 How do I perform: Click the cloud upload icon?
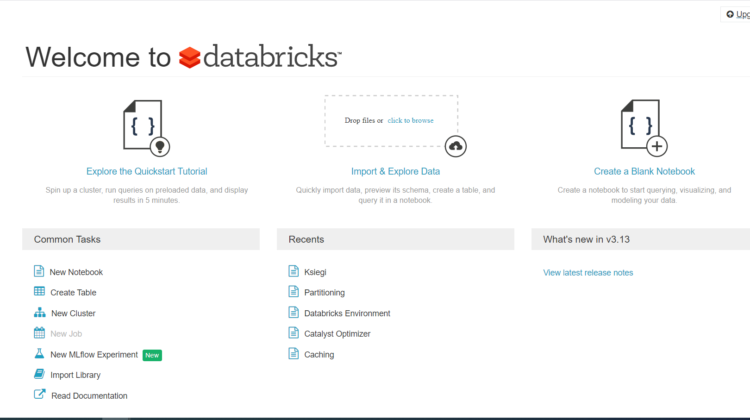[x=455, y=146]
